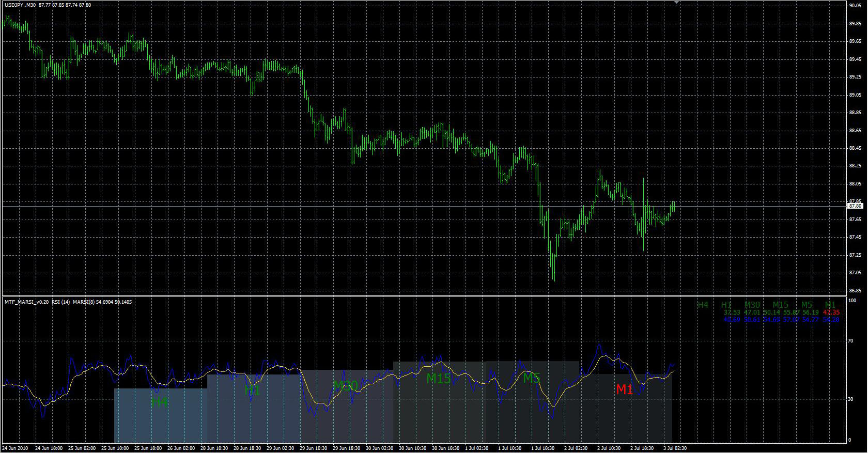
Task: Click the MTF_MARSI_v0.20 indicator label
Action: click(x=25, y=302)
